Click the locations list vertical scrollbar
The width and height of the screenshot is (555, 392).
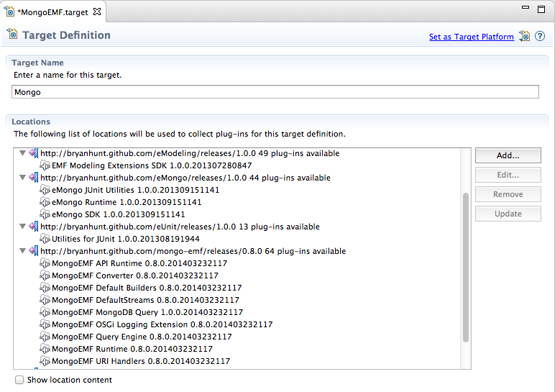tap(466, 266)
